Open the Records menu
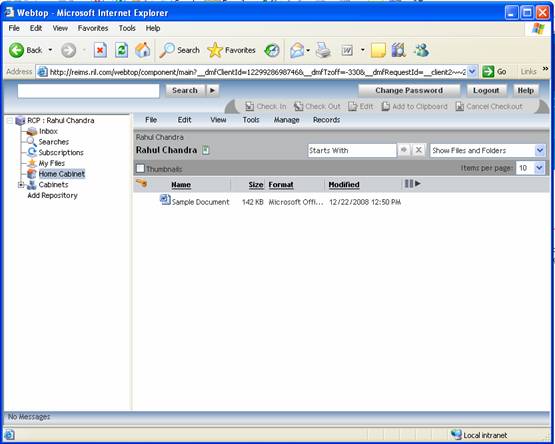The image size is (555, 444). [x=326, y=120]
